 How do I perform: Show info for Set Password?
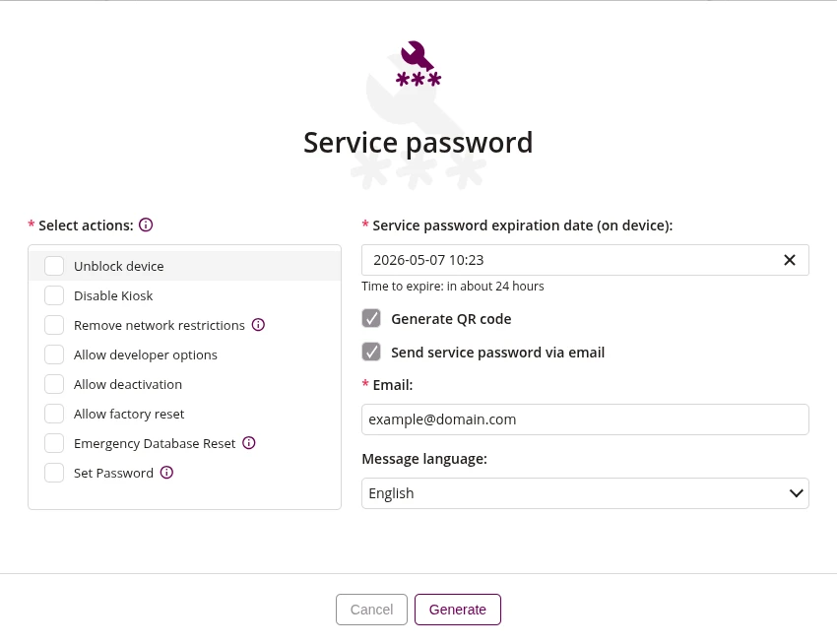pos(166,473)
